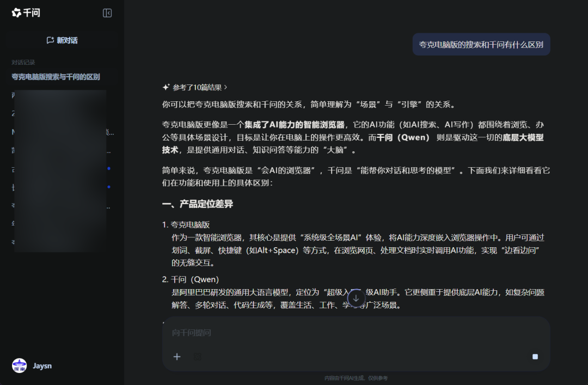Click the scroll-to-bottom arrow button
The width and height of the screenshot is (588, 385).
356,298
